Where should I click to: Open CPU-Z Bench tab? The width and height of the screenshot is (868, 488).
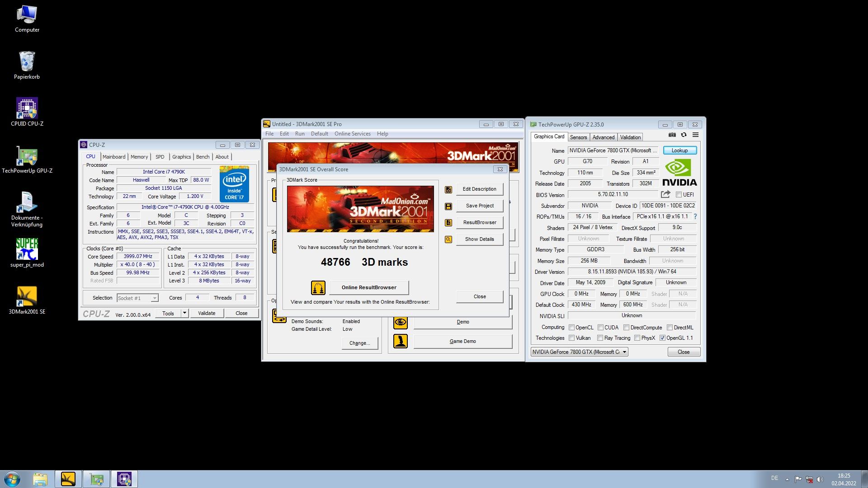(203, 157)
